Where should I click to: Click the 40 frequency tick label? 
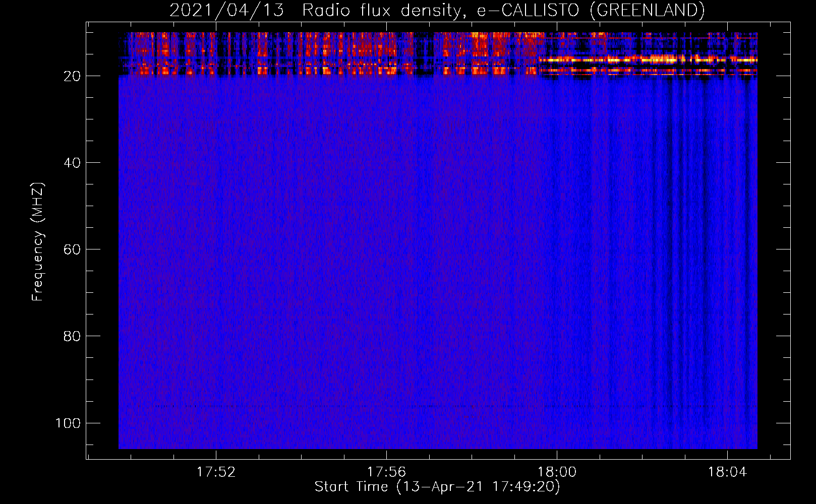[x=72, y=163]
